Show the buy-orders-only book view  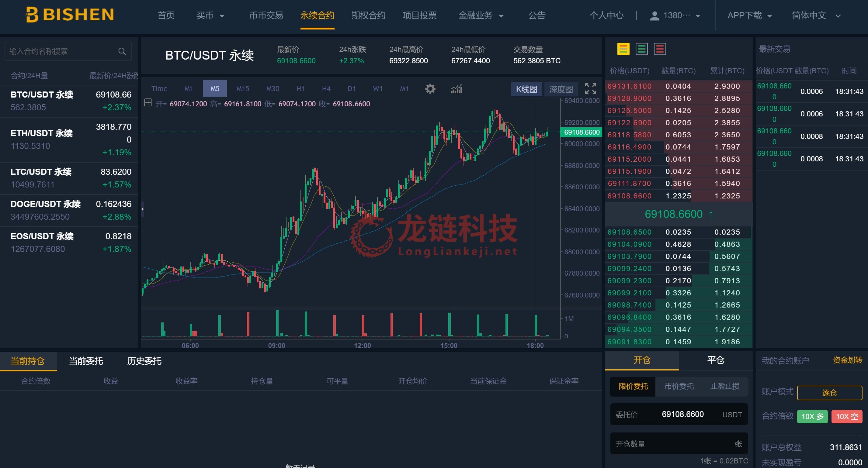coord(641,49)
